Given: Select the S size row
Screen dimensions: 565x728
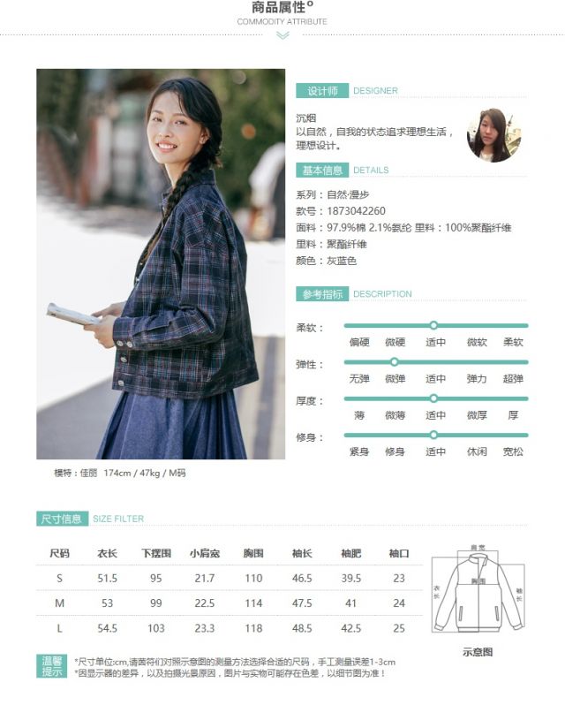Looking at the screenshot, I should tap(230, 578).
